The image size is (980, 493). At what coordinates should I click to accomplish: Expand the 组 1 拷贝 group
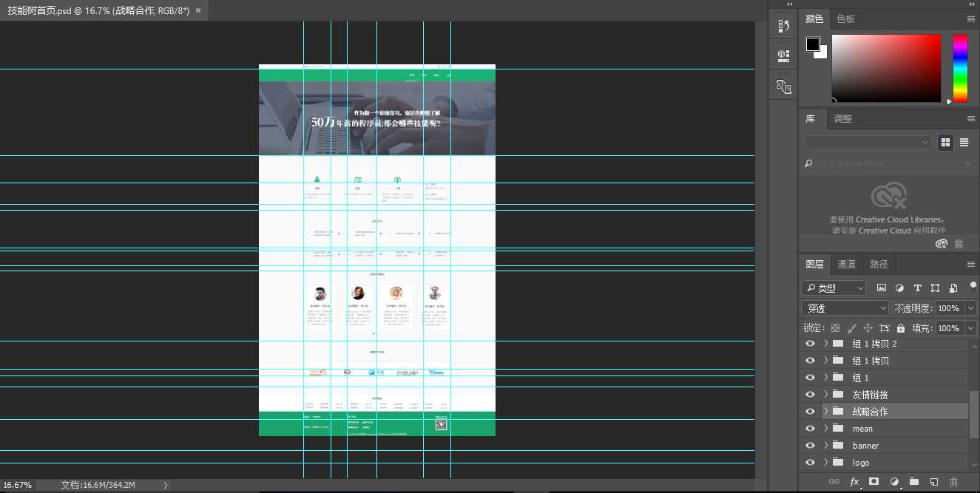pyautogui.click(x=825, y=361)
